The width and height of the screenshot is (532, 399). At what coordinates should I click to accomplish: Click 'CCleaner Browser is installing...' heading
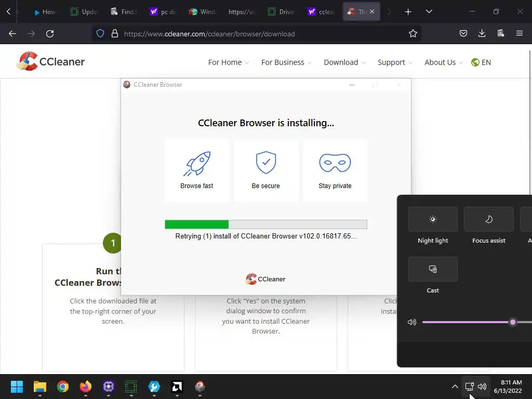265,123
